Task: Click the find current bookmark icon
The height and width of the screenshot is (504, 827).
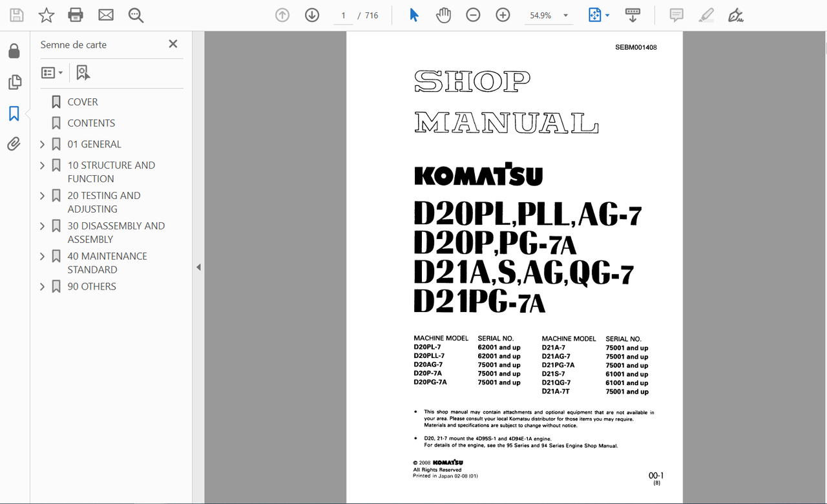Action: click(x=83, y=73)
